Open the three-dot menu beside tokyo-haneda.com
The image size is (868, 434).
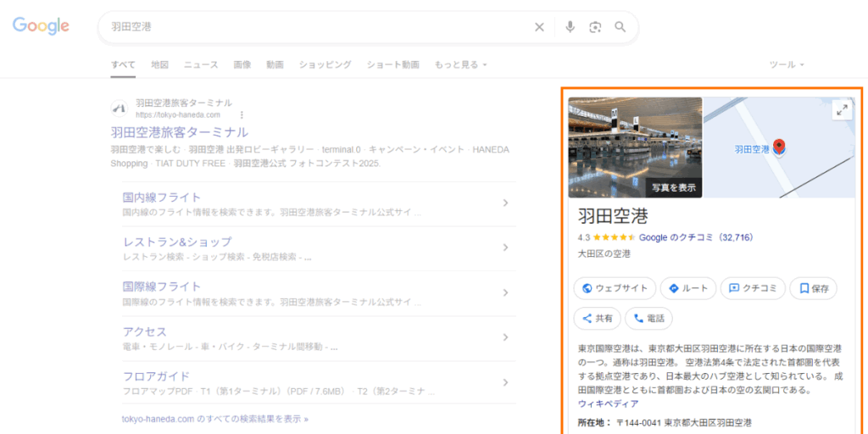pos(242,114)
